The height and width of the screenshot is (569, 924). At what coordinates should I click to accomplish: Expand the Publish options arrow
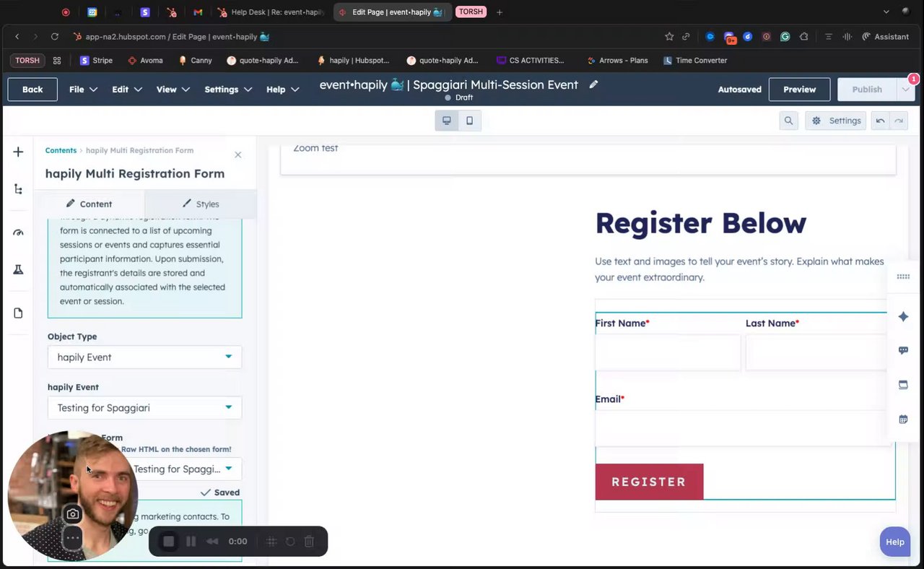pyautogui.click(x=905, y=89)
